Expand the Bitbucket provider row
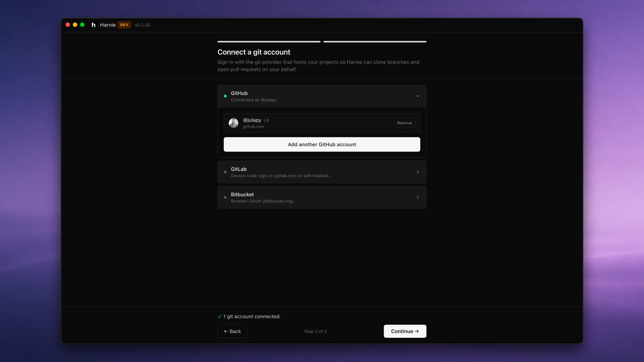The image size is (644, 362). coord(322,197)
